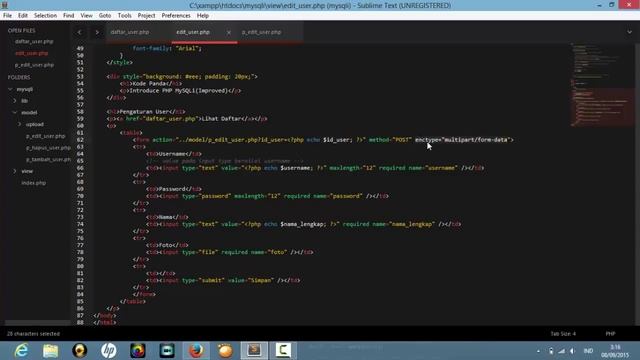
Task: Expand the view folder
Action: [15, 171]
